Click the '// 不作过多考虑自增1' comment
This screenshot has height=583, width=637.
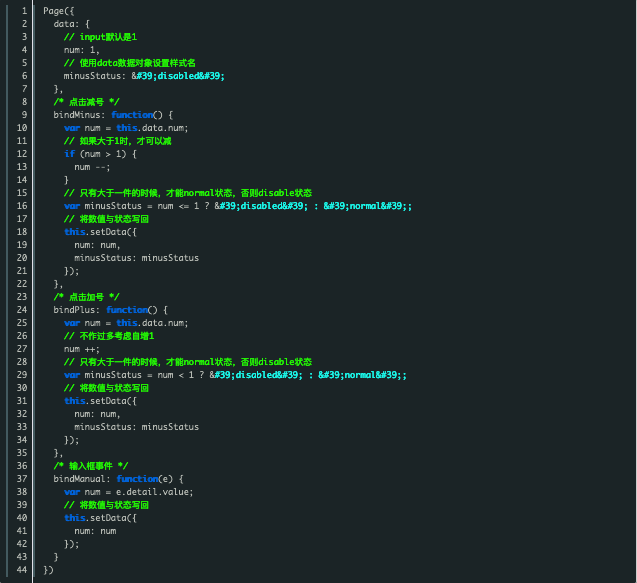[x=109, y=336]
